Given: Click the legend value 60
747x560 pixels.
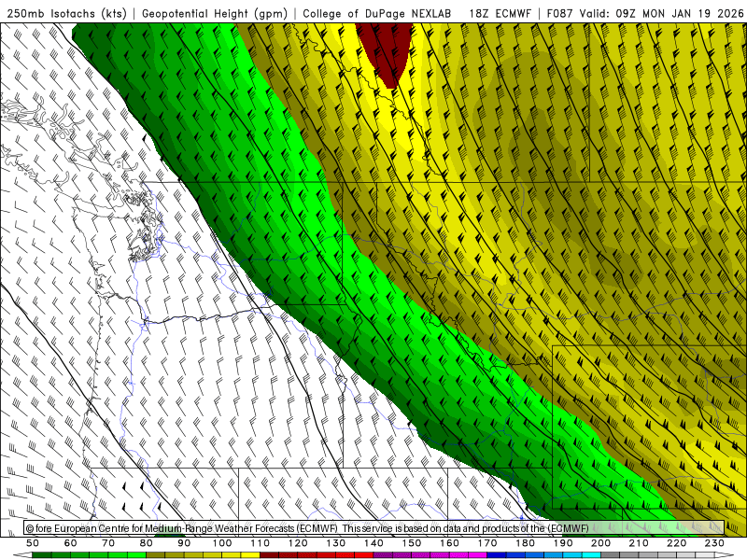Looking at the screenshot, I should (x=71, y=543).
